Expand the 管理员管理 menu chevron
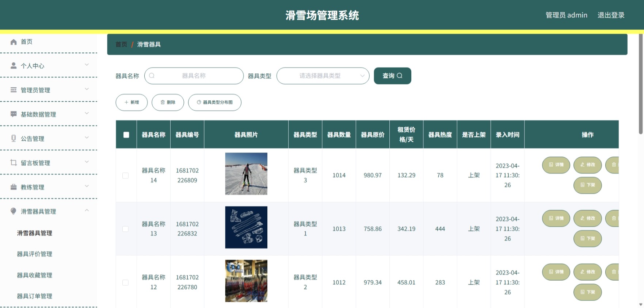644x308 pixels. coord(87,89)
